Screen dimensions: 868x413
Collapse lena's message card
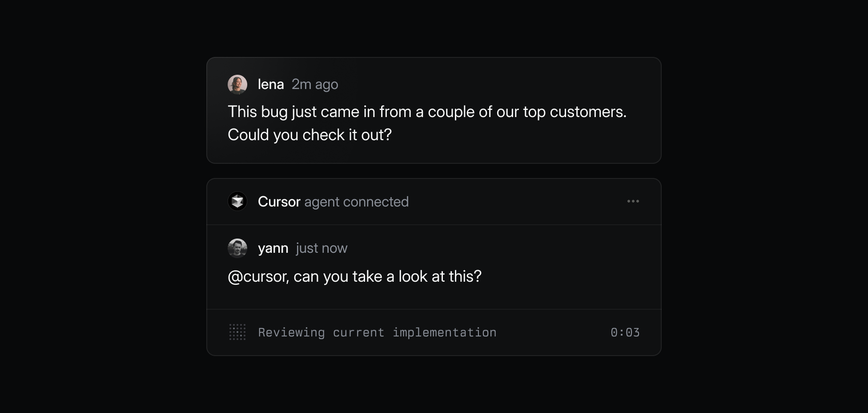(434, 110)
